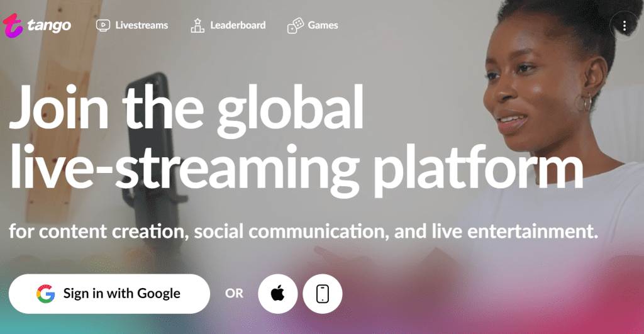Click the woman's hoop earring
The width and height of the screenshot is (644, 334).
[586, 103]
